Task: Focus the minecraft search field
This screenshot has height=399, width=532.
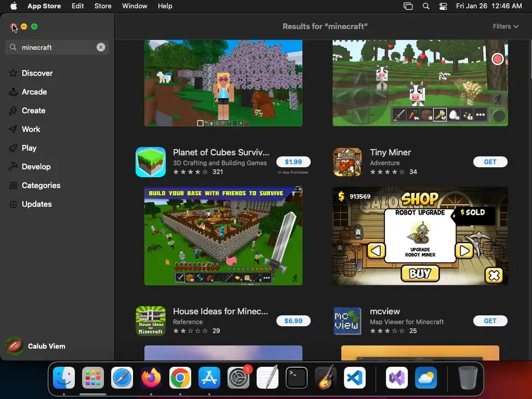Action: pyautogui.click(x=57, y=47)
